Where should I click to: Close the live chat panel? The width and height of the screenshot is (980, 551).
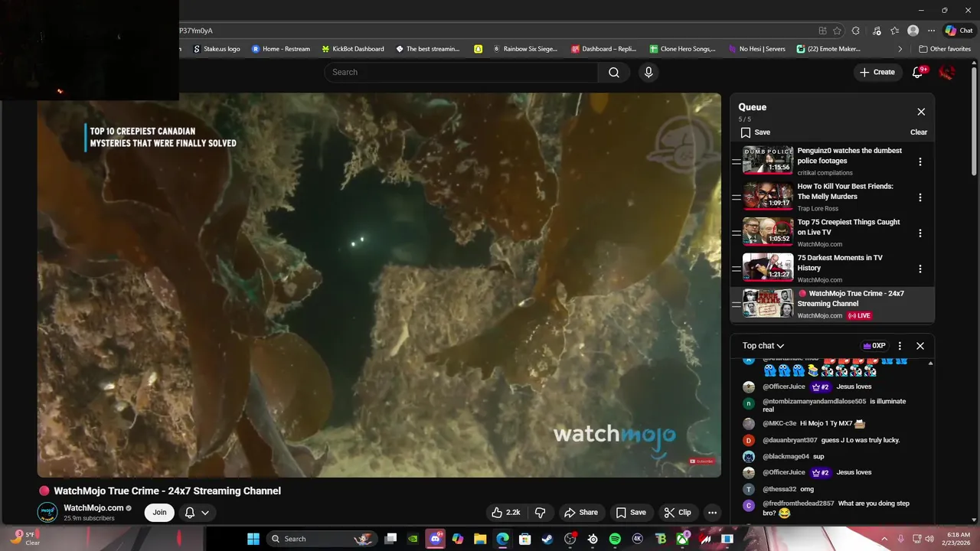tap(920, 346)
